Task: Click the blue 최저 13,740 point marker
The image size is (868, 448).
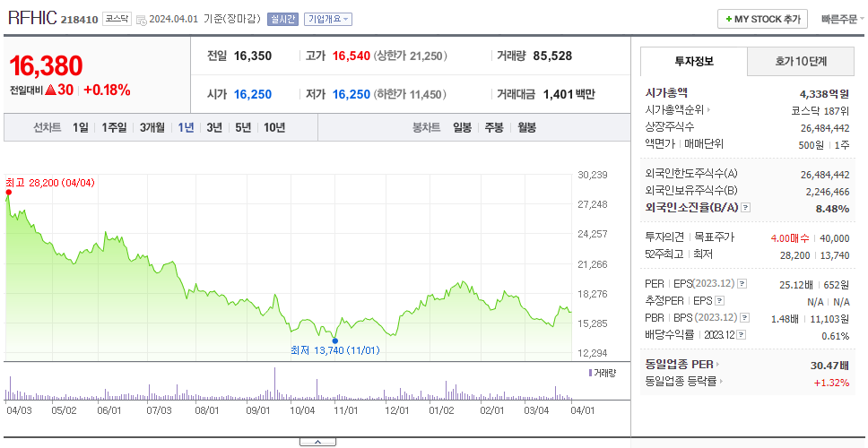Action: [334, 340]
